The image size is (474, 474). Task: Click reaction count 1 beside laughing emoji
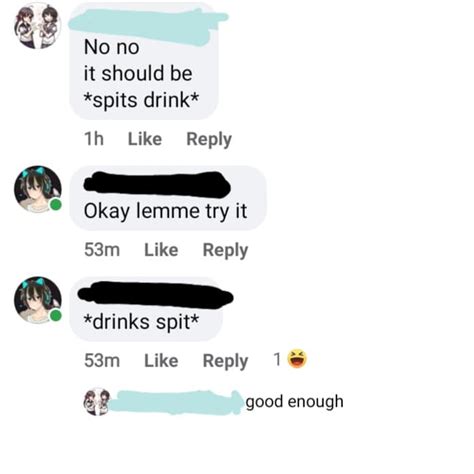tap(277, 359)
